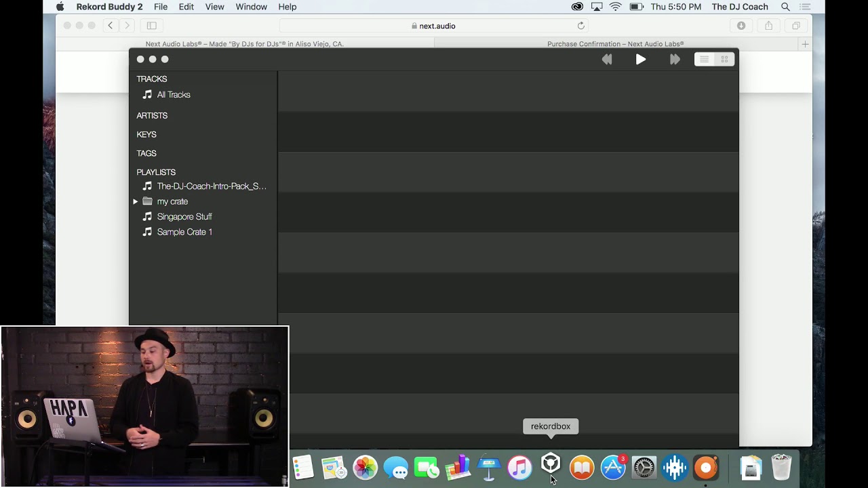Click the KEYS section header
This screenshot has height=488, width=868.
pos(146,135)
